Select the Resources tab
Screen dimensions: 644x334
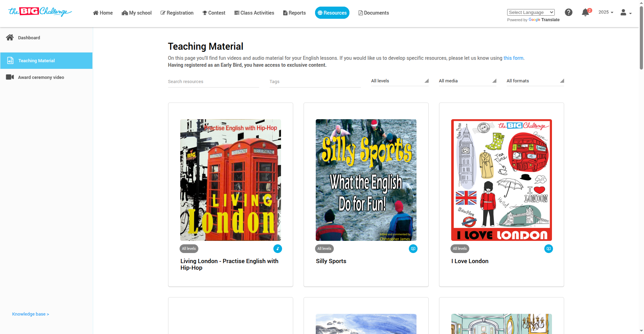coord(332,13)
